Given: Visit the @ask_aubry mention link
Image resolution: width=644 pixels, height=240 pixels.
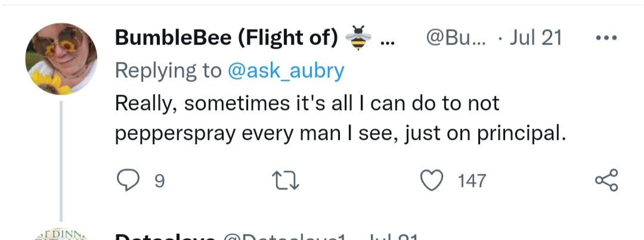Looking at the screenshot, I should pos(286,70).
